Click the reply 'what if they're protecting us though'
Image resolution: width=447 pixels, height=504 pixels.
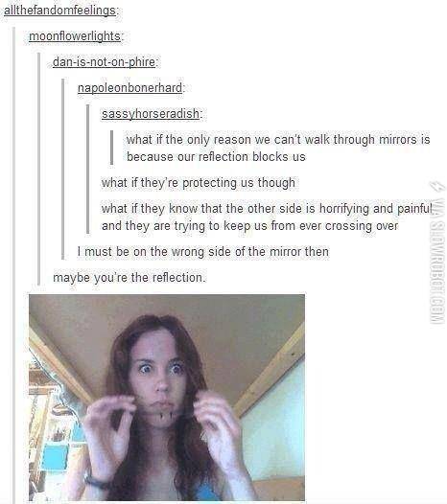point(199,183)
